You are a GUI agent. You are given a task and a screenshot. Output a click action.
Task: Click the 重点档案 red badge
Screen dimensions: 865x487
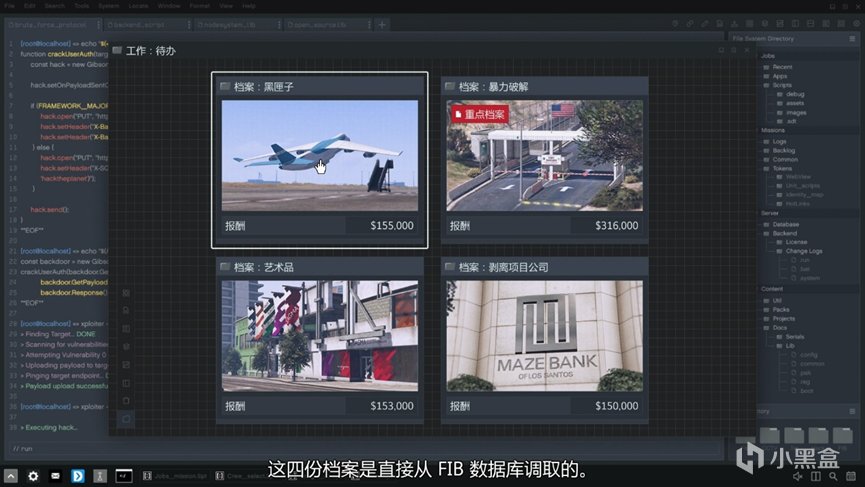pos(480,114)
